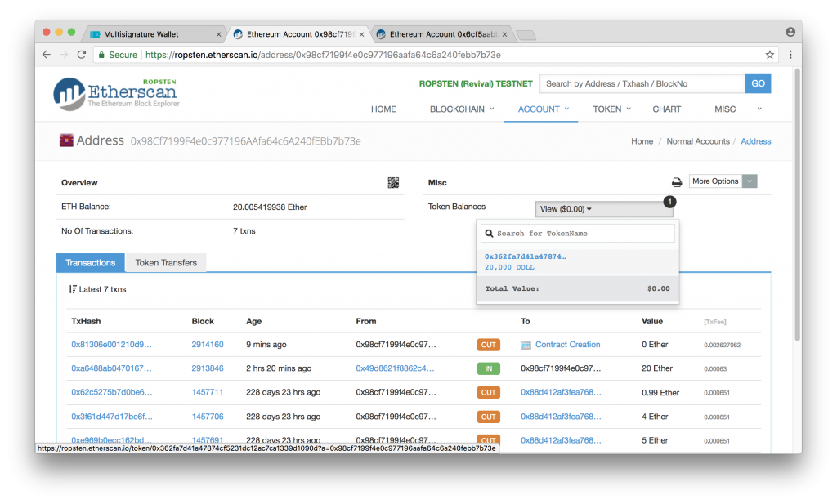Open block 1457711
The image size is (837, 504).
click(207, 392)
